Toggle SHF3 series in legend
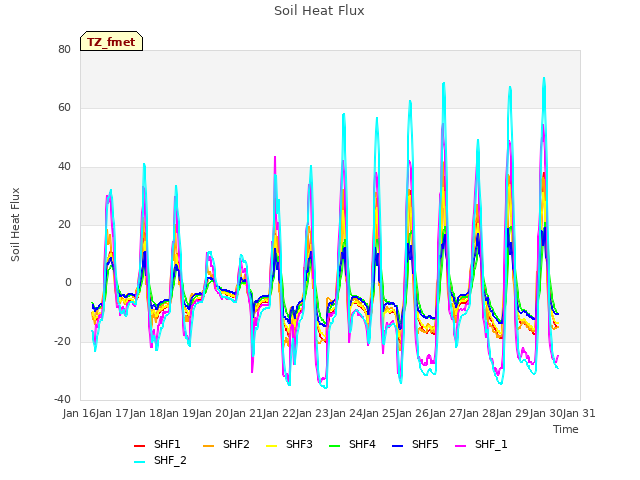This screenshot has height=480, width=640. point(289,444)
